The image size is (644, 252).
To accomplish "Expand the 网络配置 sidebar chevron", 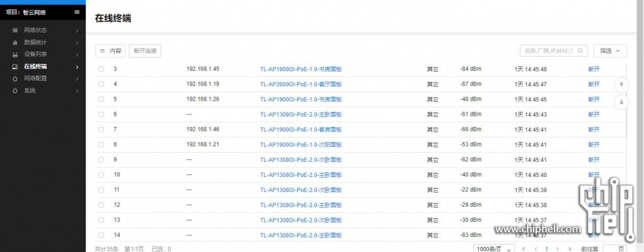I will (x=77, y=78).
